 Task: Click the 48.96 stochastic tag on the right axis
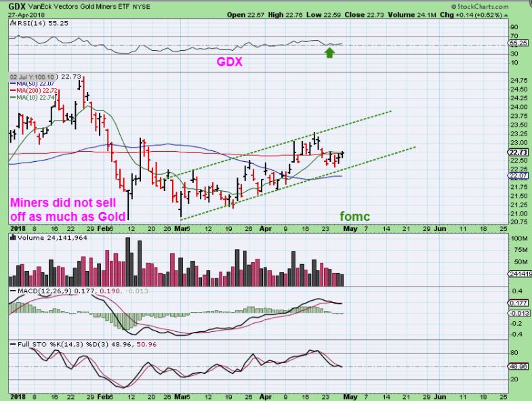coord(518,366)
